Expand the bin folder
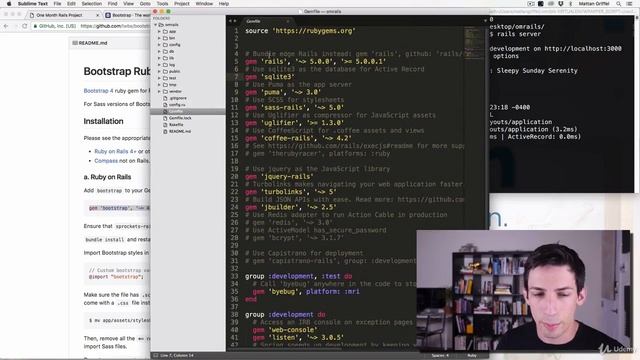The height and width of the screenshot is (360, 640). pyautogui.click(x=159, y=38)
